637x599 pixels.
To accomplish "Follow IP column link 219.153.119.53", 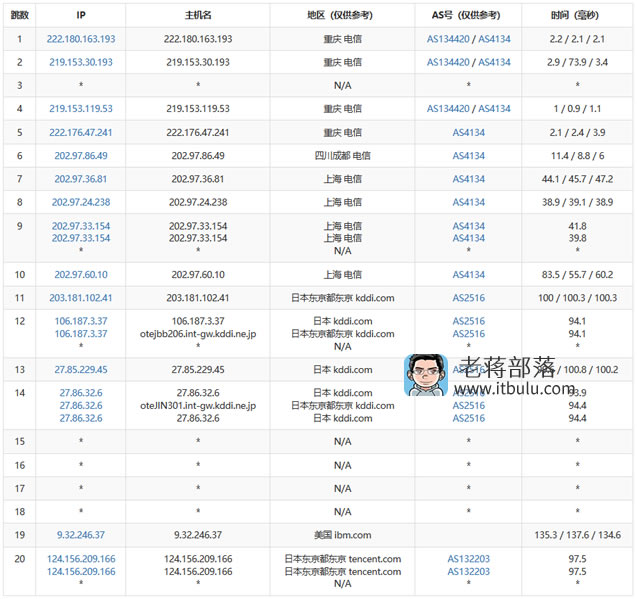I will [81, 109].
